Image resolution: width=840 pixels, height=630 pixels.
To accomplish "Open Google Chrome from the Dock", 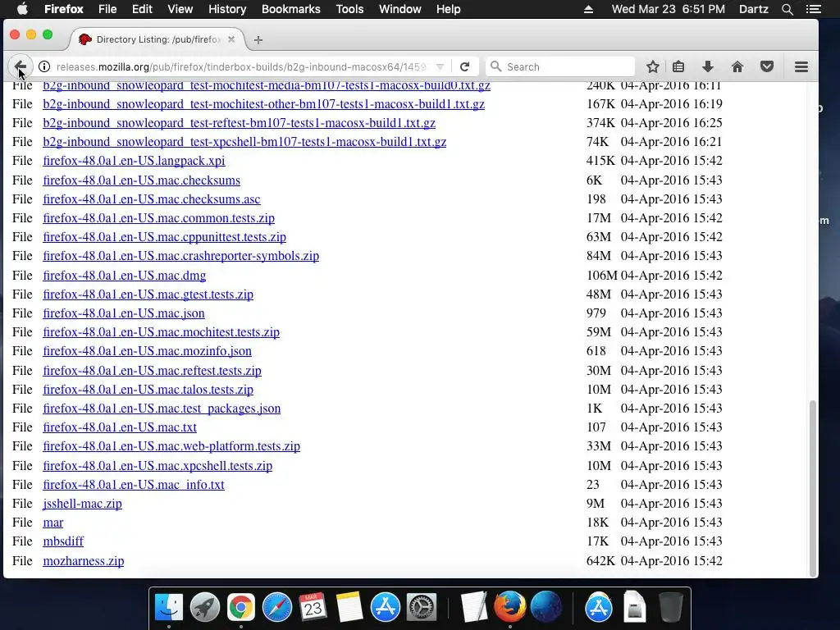I will (240, 608).
